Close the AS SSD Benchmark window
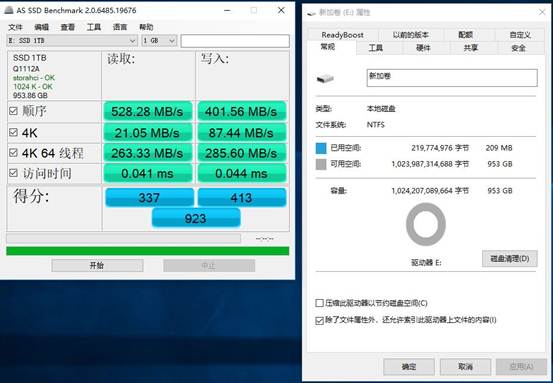The height and width of the screenshot is (383, 553). tap(281, 10)
